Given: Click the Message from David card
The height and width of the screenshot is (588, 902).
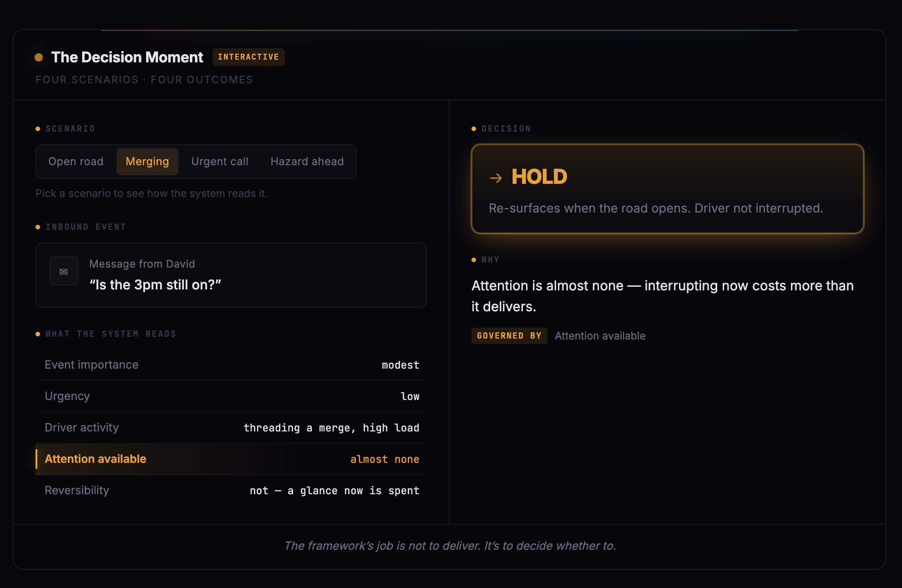Looking at the screenshot, I should coord(231,275).
